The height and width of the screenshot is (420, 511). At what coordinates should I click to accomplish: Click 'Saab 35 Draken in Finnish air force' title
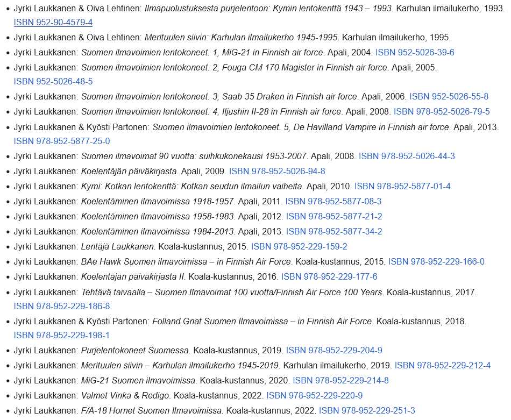point(290,96)
